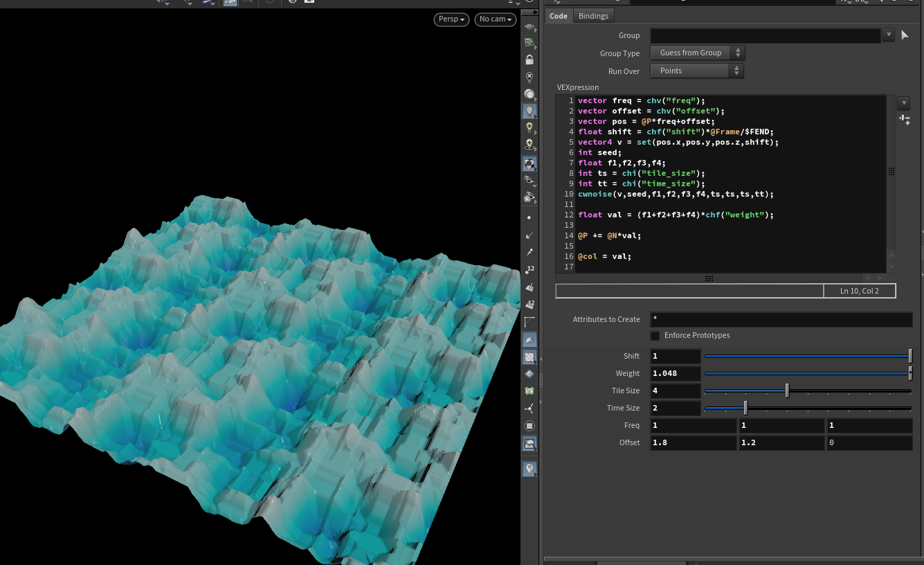
Task: Select the group selection arrow icon
Action: pos(905,35)
